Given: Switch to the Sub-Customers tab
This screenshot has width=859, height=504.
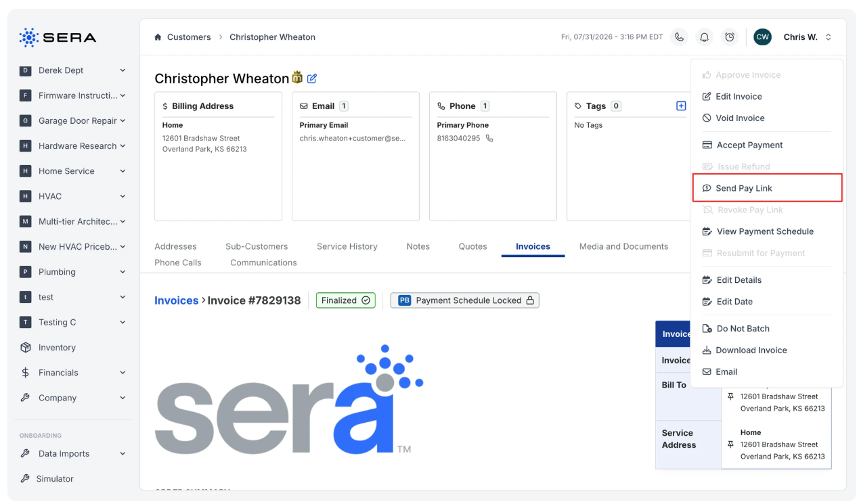Looking at the screenshot, I should [x=257, y=246].
